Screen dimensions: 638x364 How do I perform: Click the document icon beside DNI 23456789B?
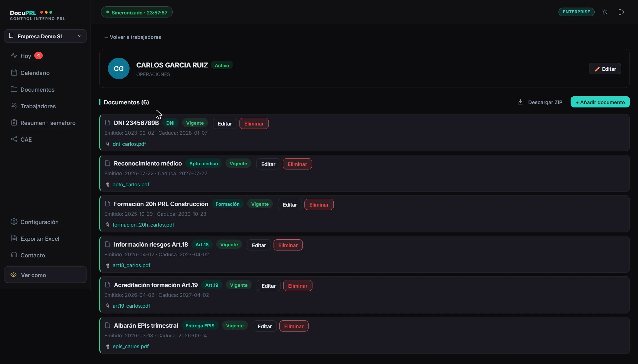pyautogui.click(x=108, y=123)
